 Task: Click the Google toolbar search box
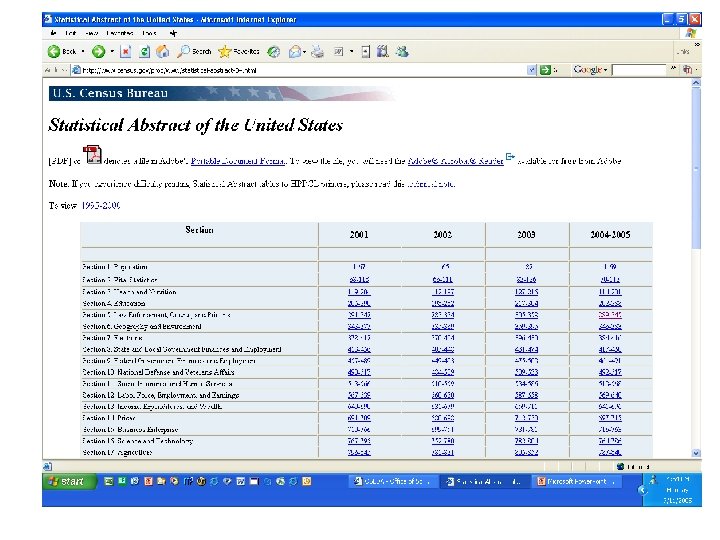(x=639, y=70)
